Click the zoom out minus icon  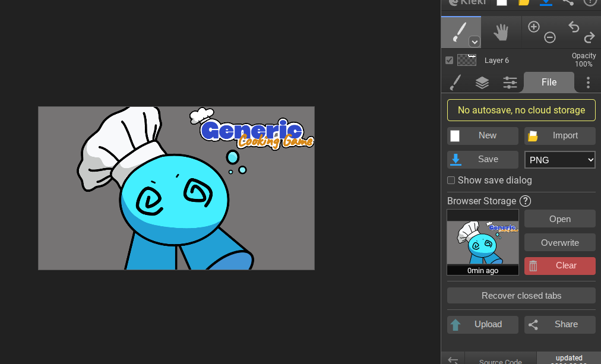(550, 38)
